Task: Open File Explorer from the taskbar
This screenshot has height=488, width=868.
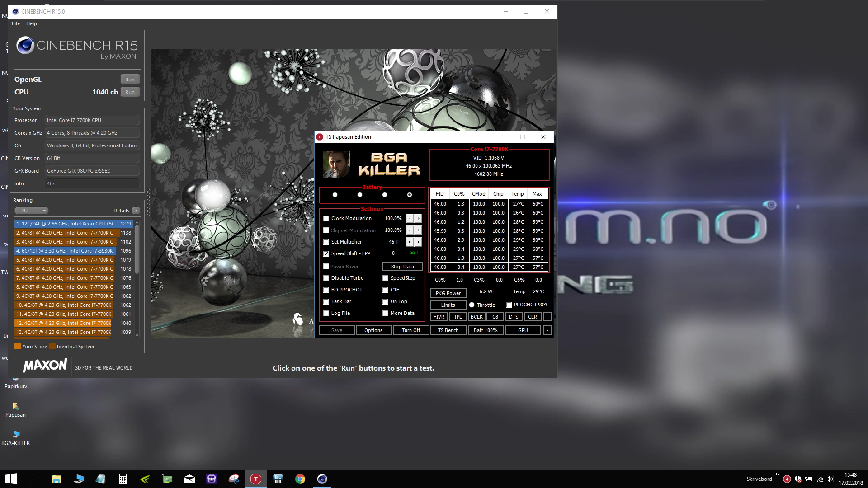Action: pyautogui.click(x=56, y=479)
